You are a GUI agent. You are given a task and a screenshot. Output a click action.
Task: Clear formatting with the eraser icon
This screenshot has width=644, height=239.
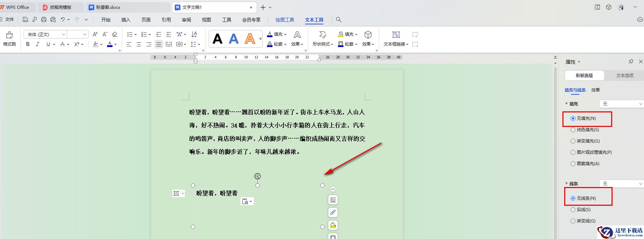114,34
